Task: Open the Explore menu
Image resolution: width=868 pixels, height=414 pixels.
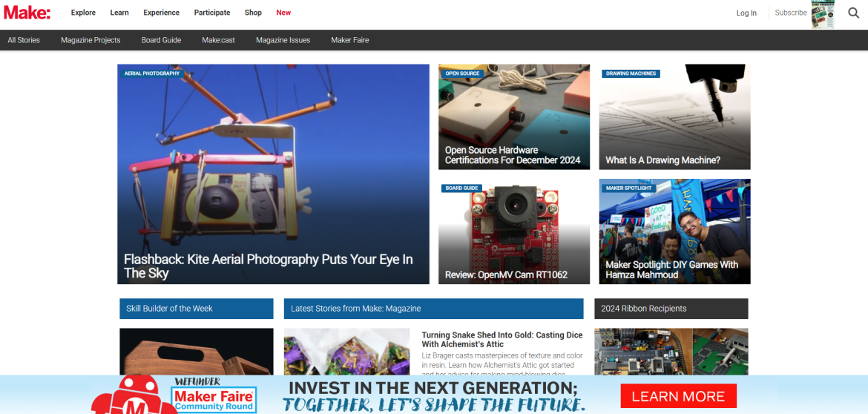Action: pos(83,13)
